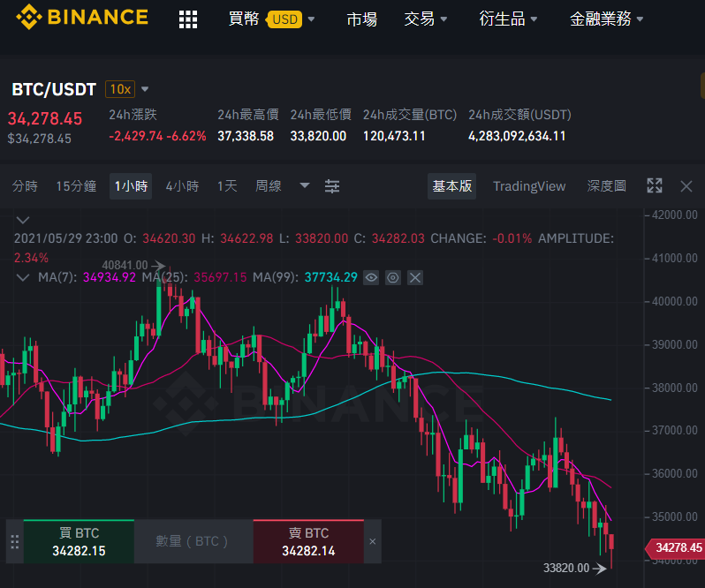The image size is (705, 588).
Task: Toggle MA indicator visibility eye icon
Action: tap(371, 277)
